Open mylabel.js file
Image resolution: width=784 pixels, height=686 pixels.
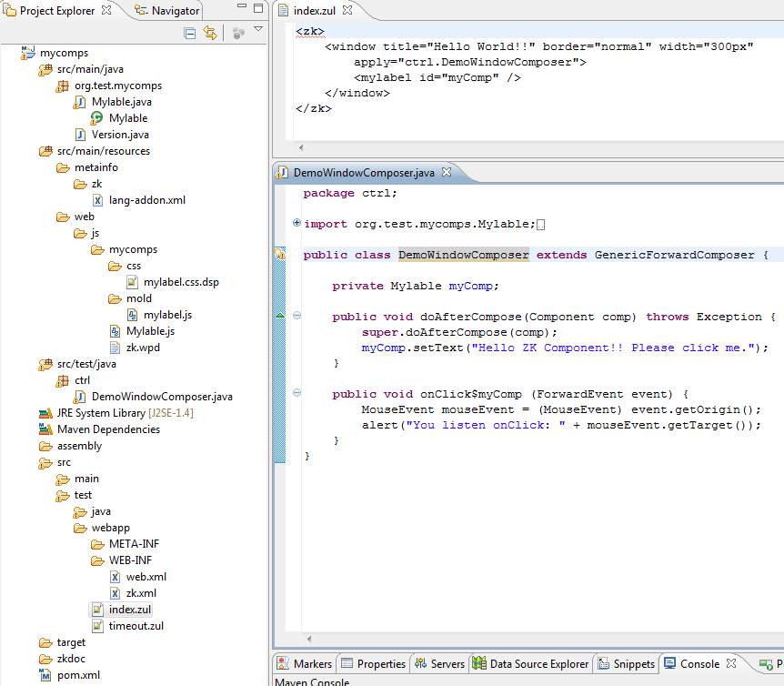tap(167, 315)
